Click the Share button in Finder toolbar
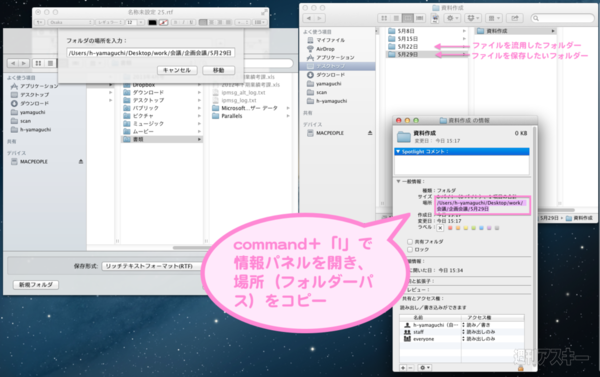This screenshot has width=600, height=377. pos(515,18)
